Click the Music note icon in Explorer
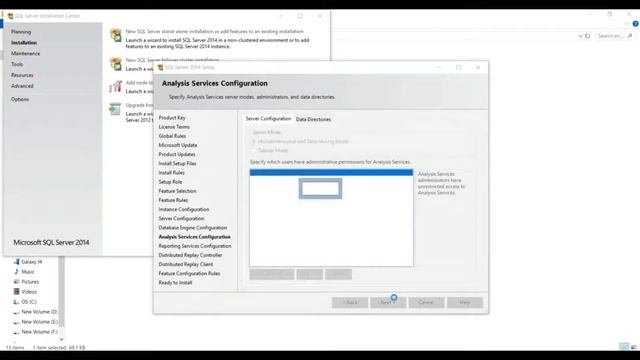 [17, 271]
